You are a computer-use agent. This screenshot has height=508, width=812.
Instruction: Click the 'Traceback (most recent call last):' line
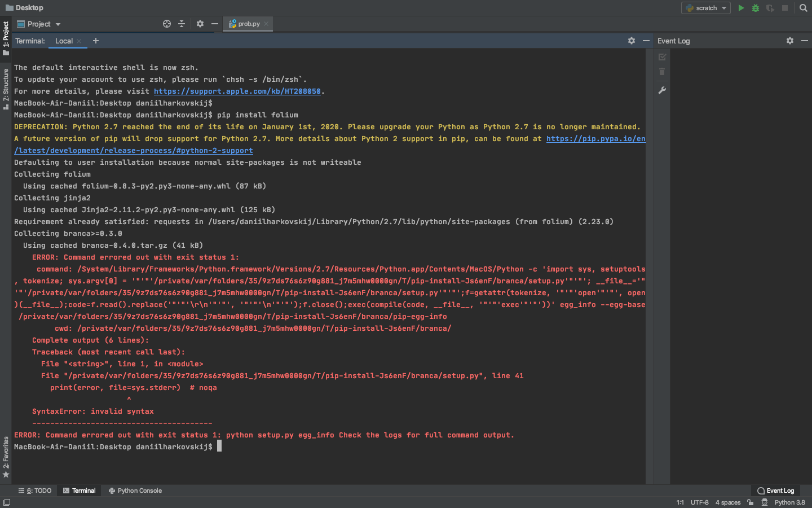coord(108,352)
